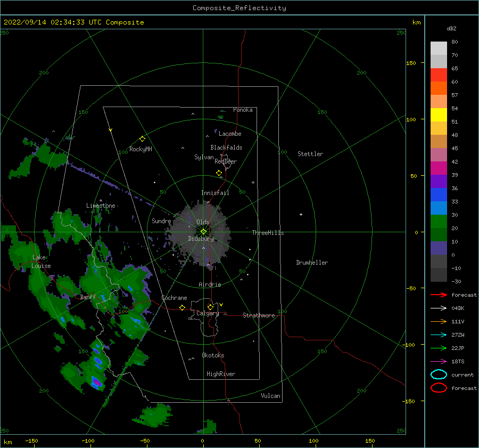Click the Olds city label
Screen dimensions: 479x448
pos(203,222)
